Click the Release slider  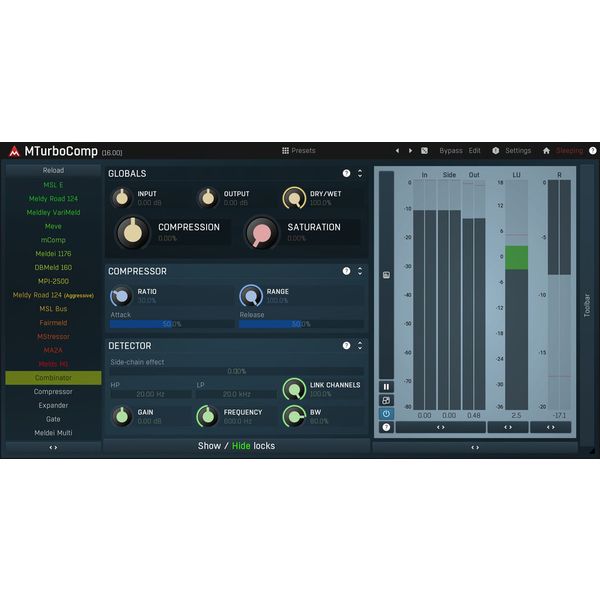(301, 324)
